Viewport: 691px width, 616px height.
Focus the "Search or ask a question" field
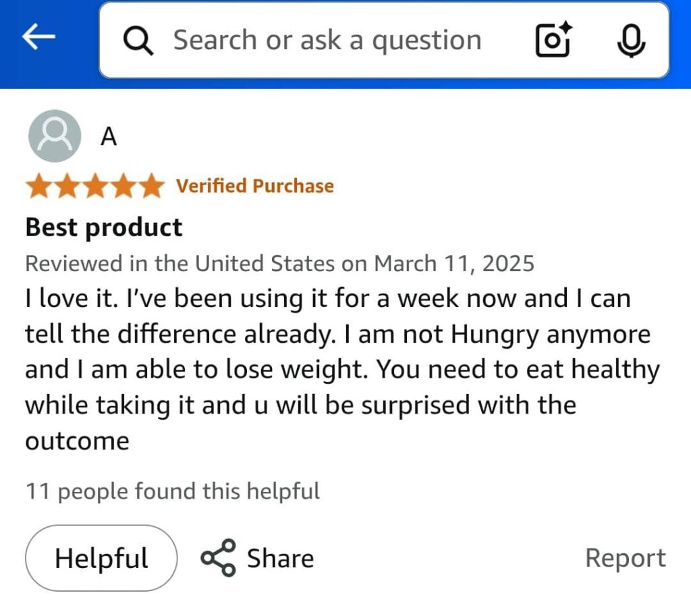point(327,40)
